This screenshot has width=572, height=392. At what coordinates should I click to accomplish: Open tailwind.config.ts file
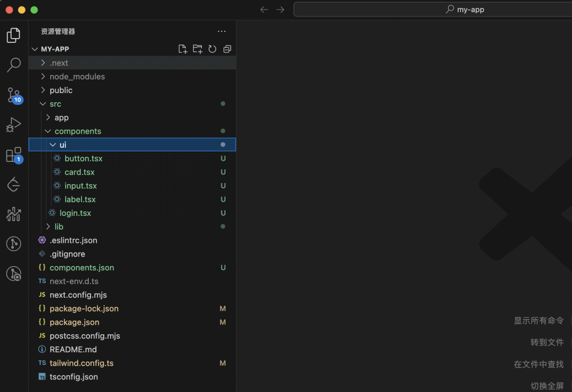132,363
